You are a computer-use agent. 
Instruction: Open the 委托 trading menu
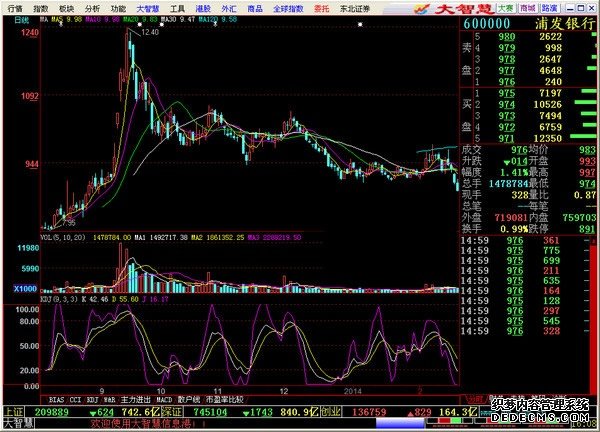coord(321,8)
